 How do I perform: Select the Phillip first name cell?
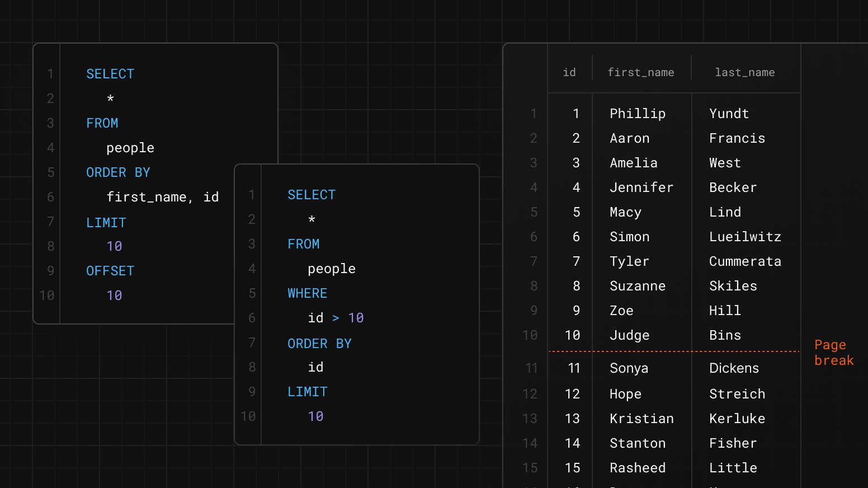click(x=638, y=114)
